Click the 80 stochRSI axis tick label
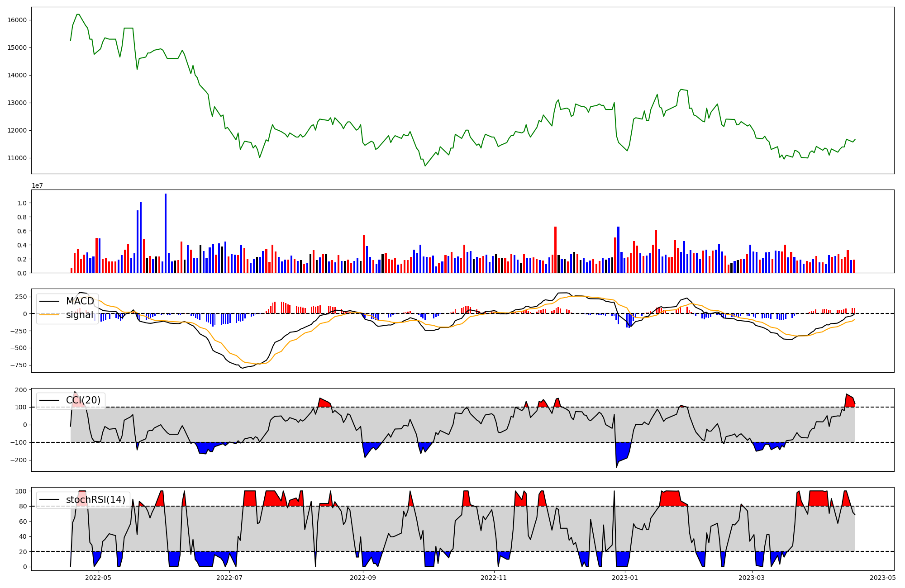 pyautogui.click(x=22, y=506)
